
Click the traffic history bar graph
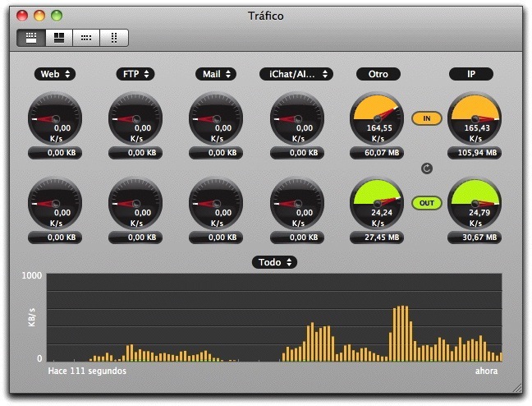(x=274, y=317)
